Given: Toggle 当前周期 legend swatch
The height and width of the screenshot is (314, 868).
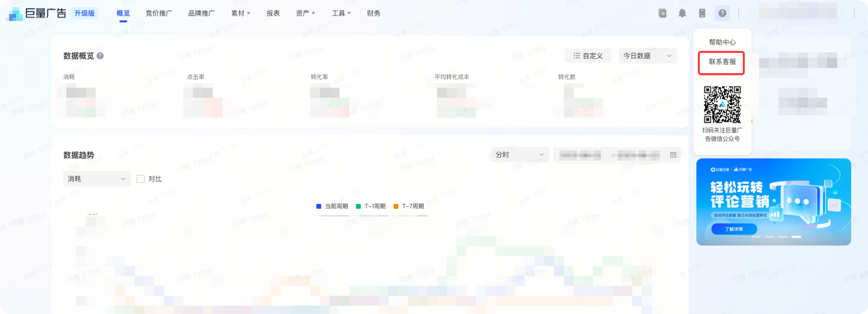Looking at the screenshot, I should (319, 206).
